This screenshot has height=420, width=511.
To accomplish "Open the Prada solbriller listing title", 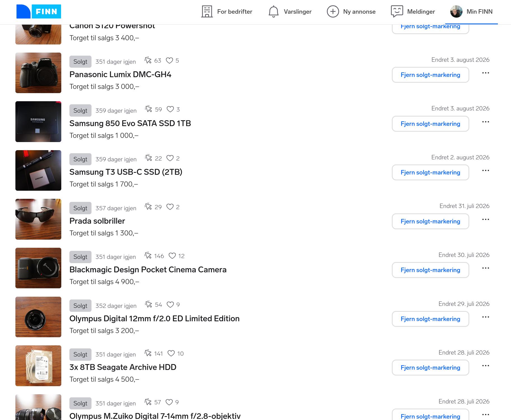I will (97, 221).
